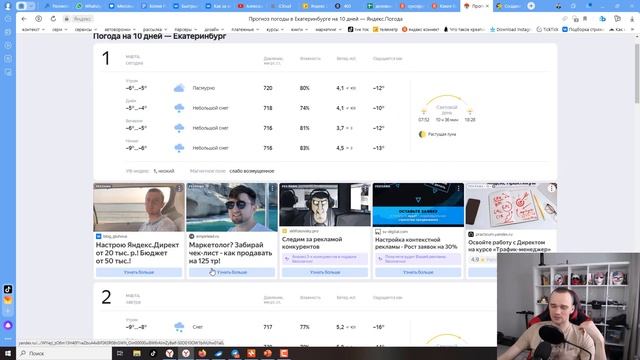Click the padlock icon in the address bar

click(67, 19)
